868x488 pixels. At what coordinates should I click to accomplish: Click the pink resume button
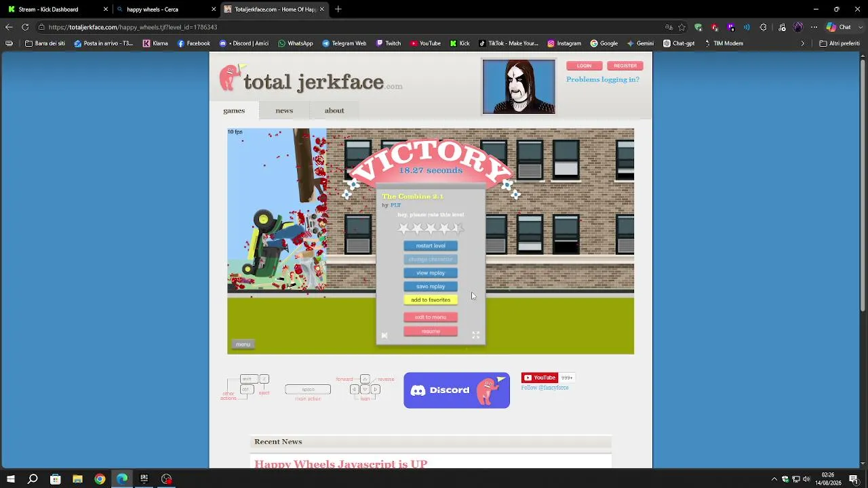click(431, 331)
